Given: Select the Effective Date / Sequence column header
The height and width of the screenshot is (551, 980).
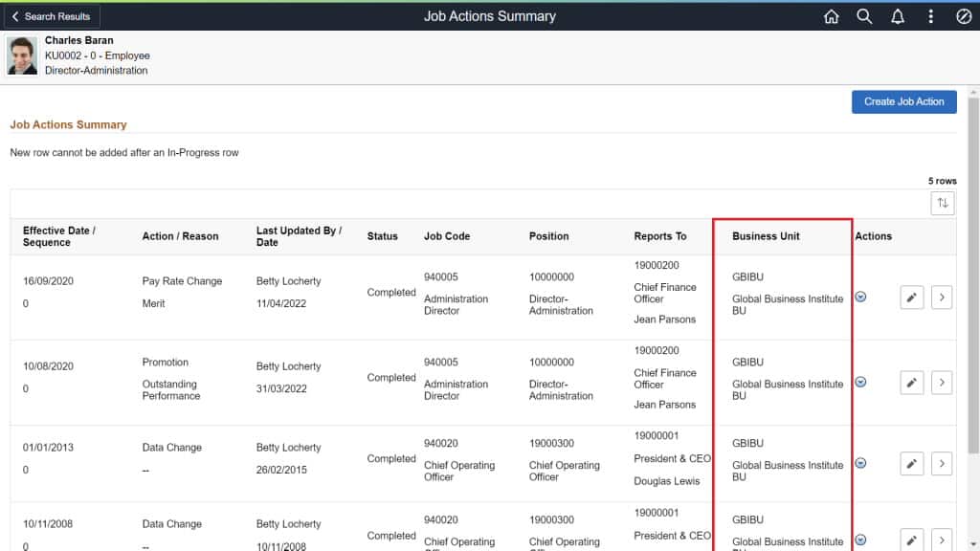Looking at the screenshot, I should [60, 236].
